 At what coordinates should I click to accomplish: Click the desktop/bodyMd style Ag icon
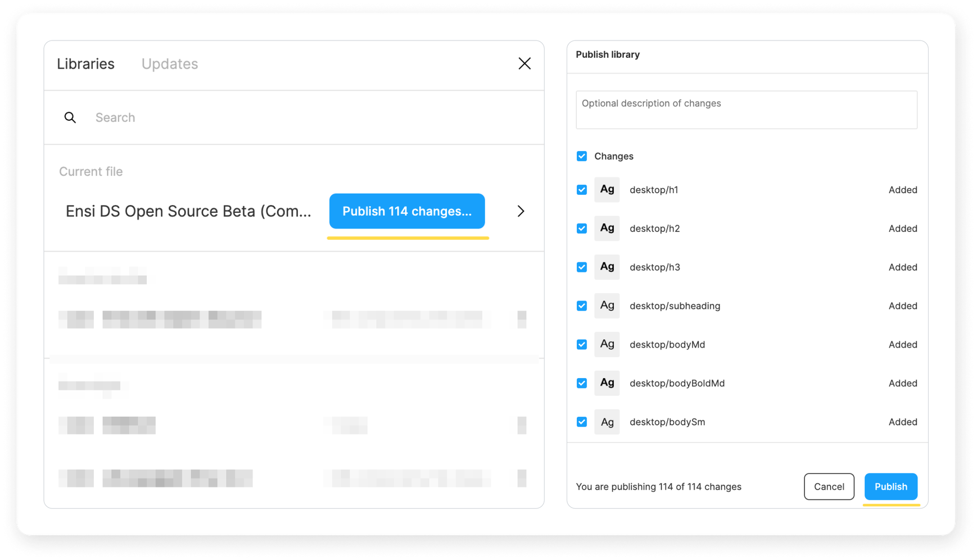[x=607, y=344]
